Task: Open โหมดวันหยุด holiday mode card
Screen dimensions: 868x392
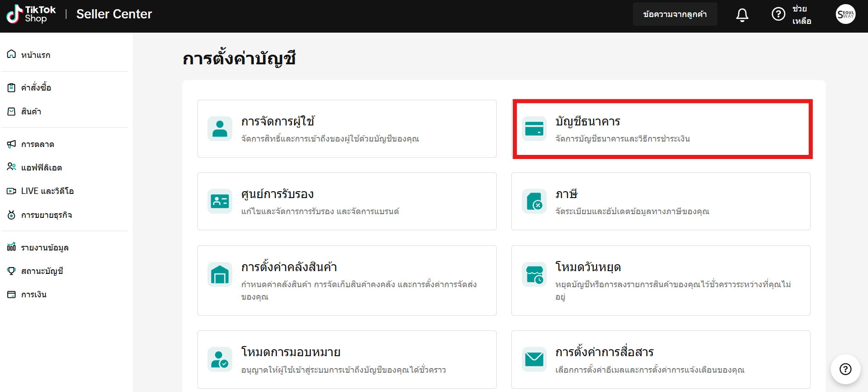Action: [661, 280]
